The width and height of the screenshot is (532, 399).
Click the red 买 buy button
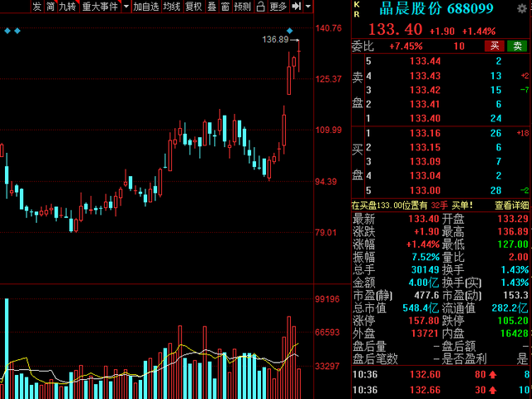(495, 46)
